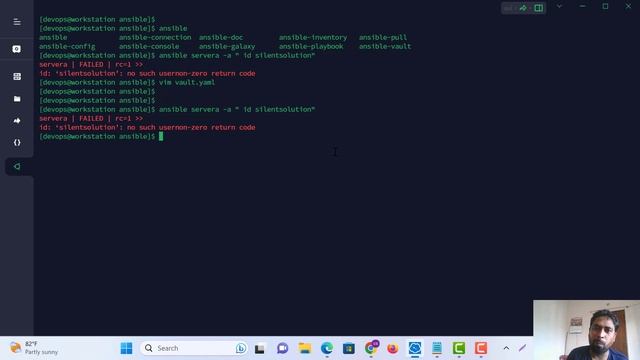Click 'ansible-console' in the completion list
The width and height of the screenshot is (640, 360).
pyautogui.click(x=149, y=47)
